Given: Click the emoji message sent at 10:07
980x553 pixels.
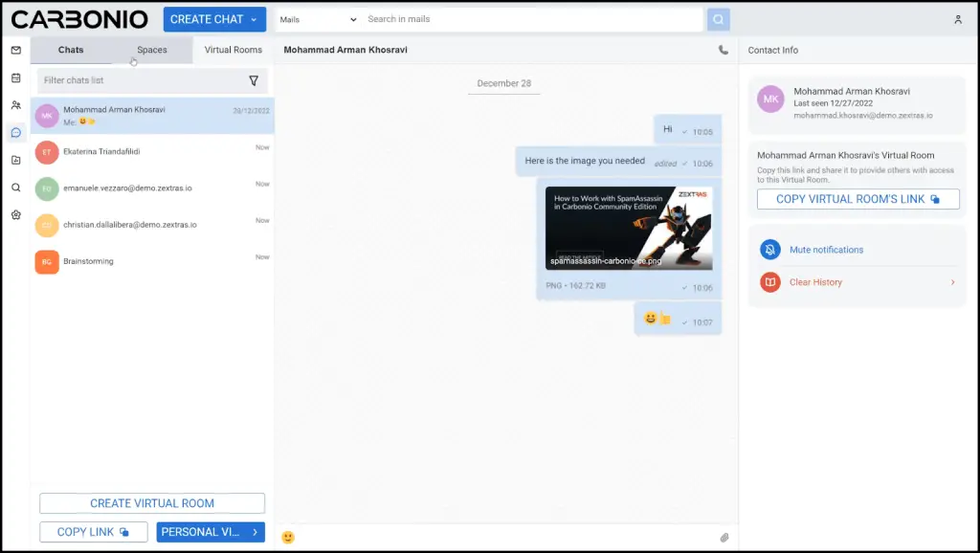Looking at the screenshot, I should coord(679,320).
